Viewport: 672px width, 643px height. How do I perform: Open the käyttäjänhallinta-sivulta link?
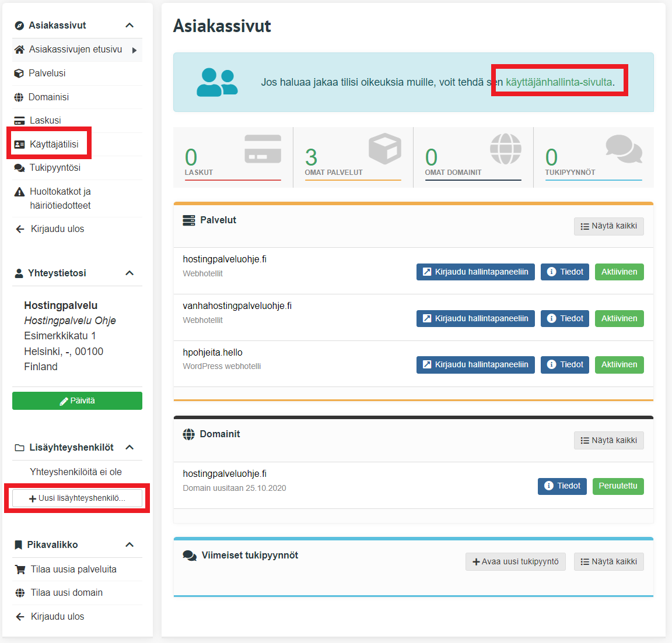coord(558,82)
